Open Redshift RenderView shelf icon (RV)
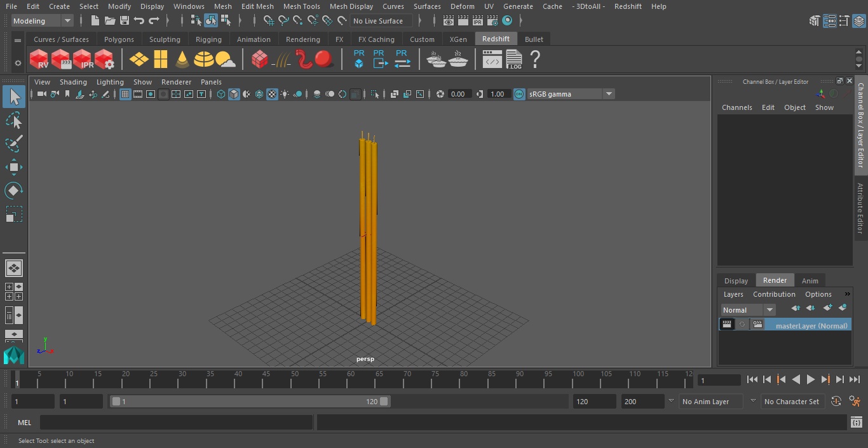Image resolution: width=868 pixels, height=448 pixels. point(39,60)
